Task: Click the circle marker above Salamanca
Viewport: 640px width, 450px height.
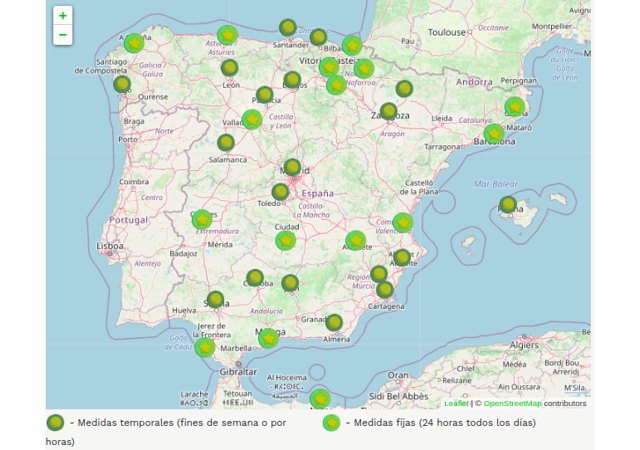Action: pyautogui.click(x=226, y=143)
